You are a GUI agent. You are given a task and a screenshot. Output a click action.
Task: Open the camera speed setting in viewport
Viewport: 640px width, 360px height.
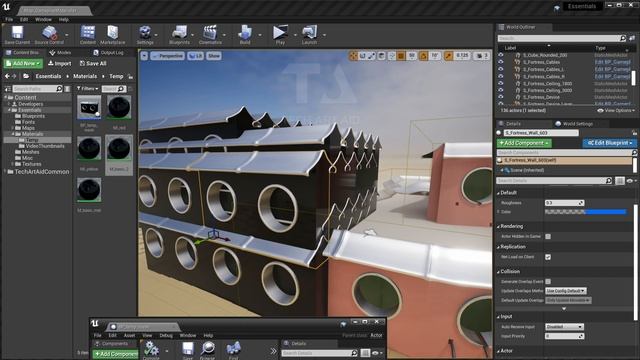pos(481,56)
